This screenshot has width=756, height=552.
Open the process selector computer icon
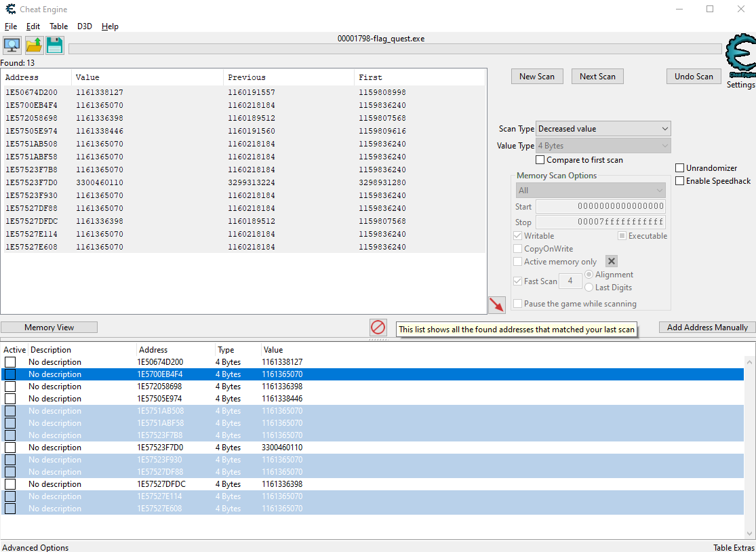click(x=12, y=45)
